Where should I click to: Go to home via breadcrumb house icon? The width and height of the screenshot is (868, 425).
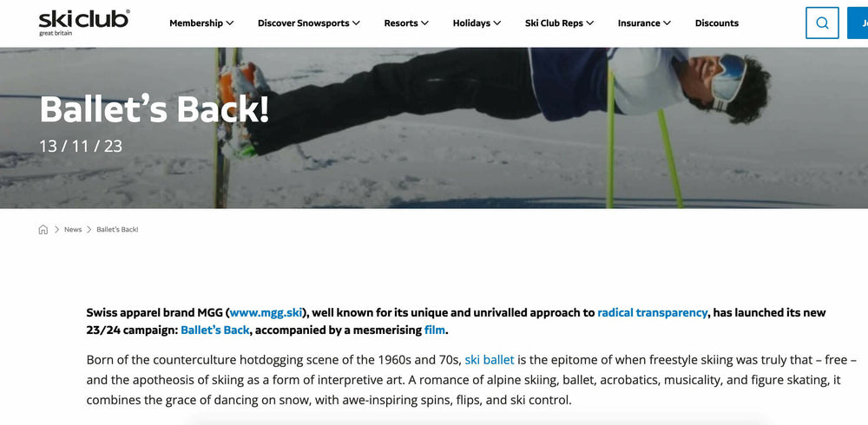[43, 230]
